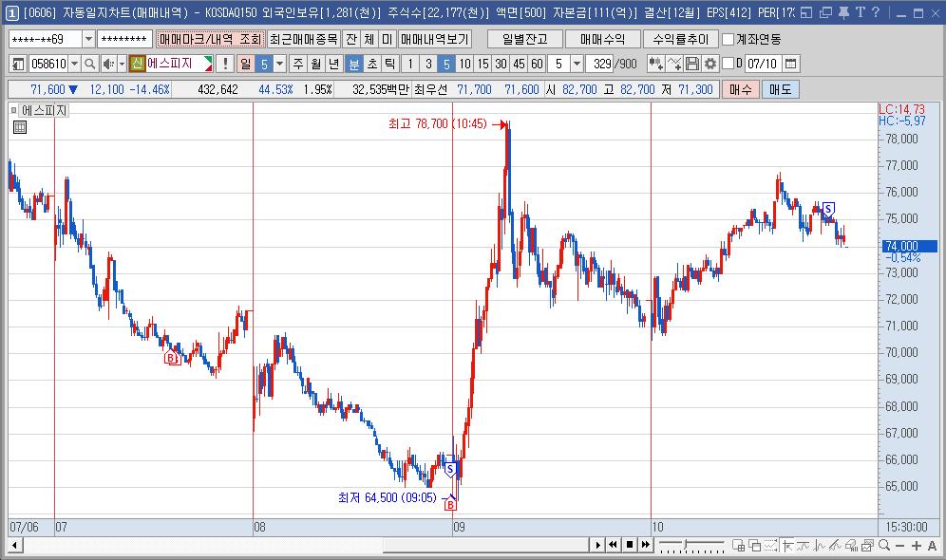The image size is (946, 560).
Task: Save chart settings with floppy icon
Action: coord(692,64)
